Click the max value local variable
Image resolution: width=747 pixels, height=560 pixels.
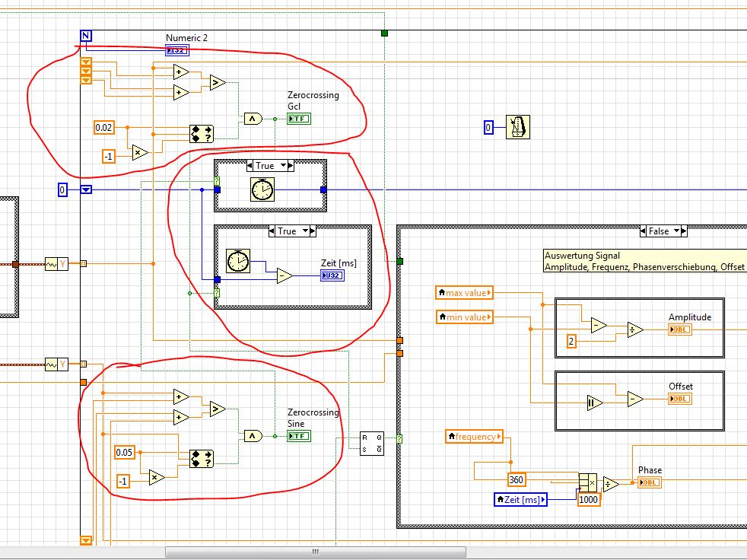(x=465, y=293)
